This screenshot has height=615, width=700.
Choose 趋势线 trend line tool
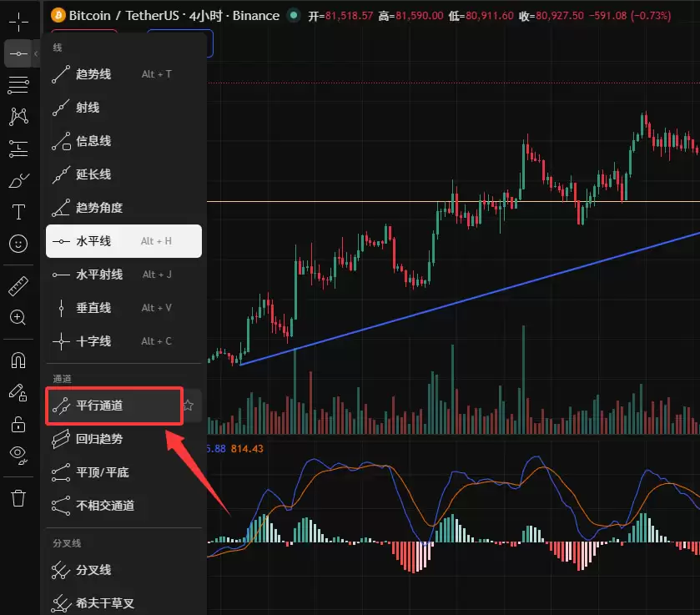(x=123, y=74)
